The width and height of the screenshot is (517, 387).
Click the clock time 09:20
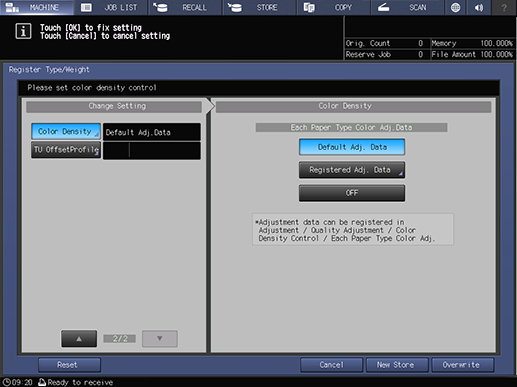pos(22,382)
